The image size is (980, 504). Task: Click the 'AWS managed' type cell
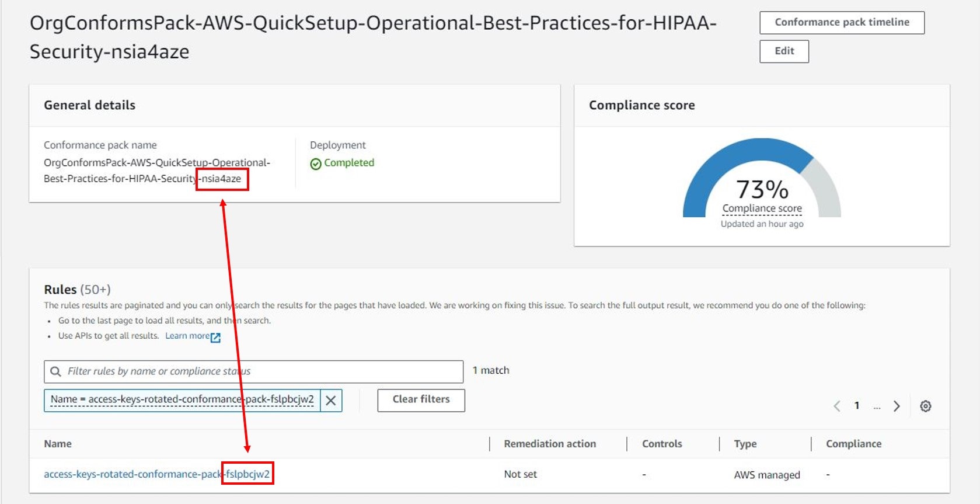(767, 475)
